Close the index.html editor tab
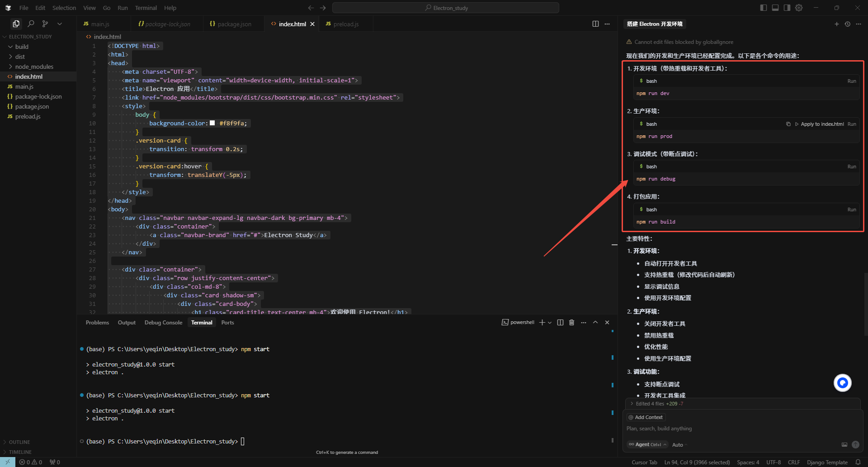 pyautogui.click(x=312, y=24)
